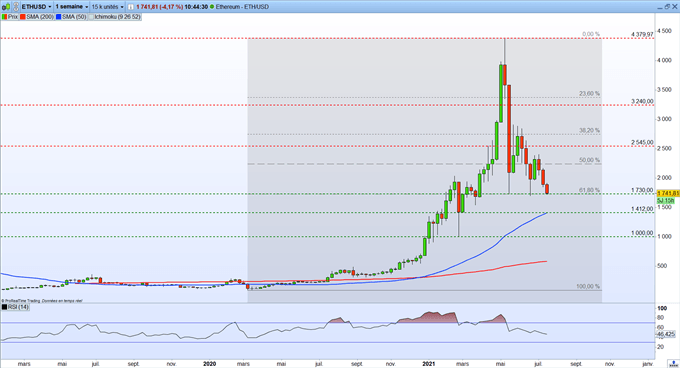Open the ETHUSD symbol dropdown
680x368 pixels.
[36, 7]
